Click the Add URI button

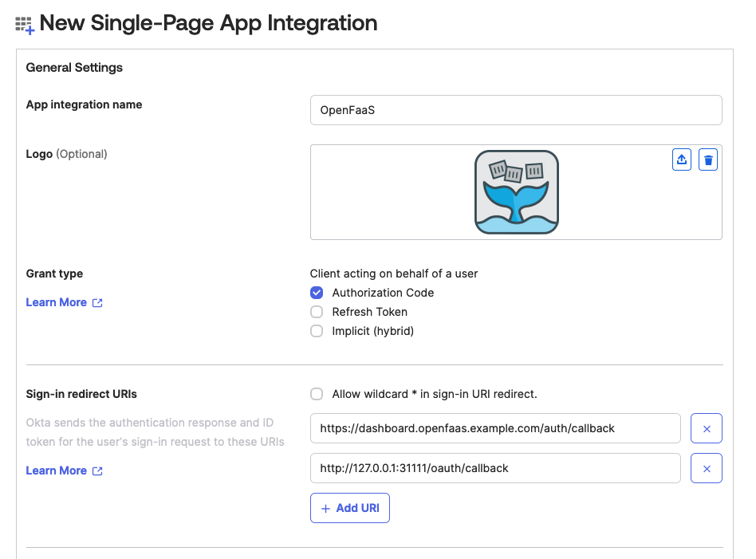click(349, 508)
